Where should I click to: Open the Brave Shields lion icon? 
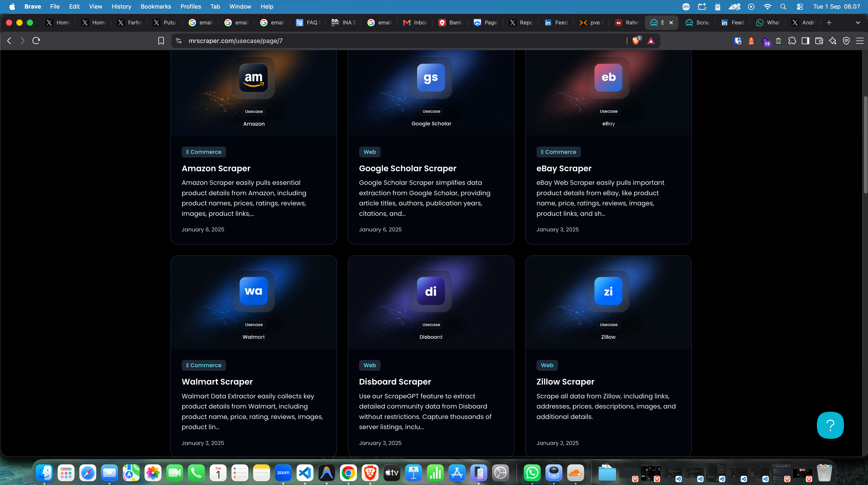636,41
